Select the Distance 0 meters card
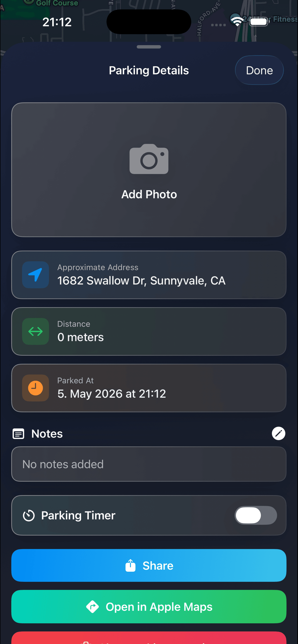Viewport: 298px width, 644px height. pyautogui.click(x=149, y=331)
